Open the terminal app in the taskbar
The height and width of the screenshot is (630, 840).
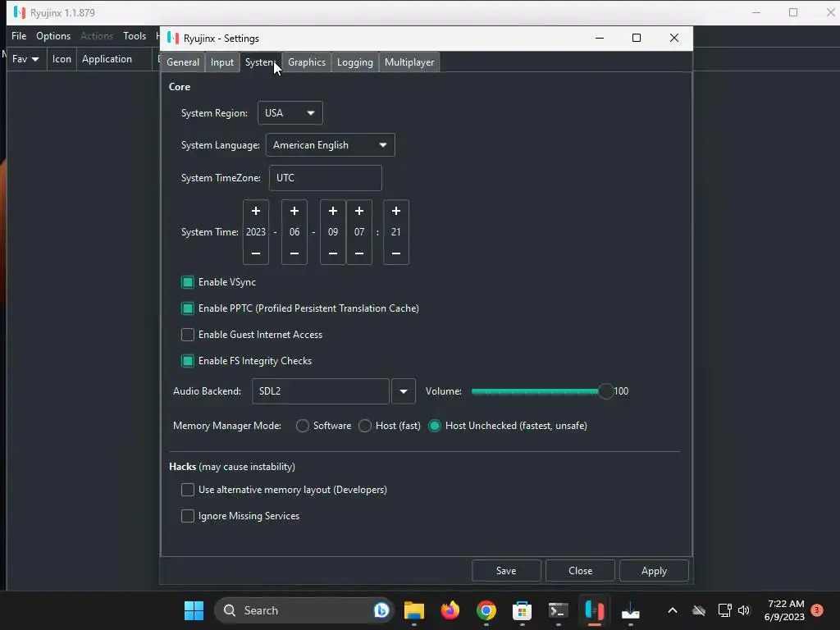[x=558, y=610]
